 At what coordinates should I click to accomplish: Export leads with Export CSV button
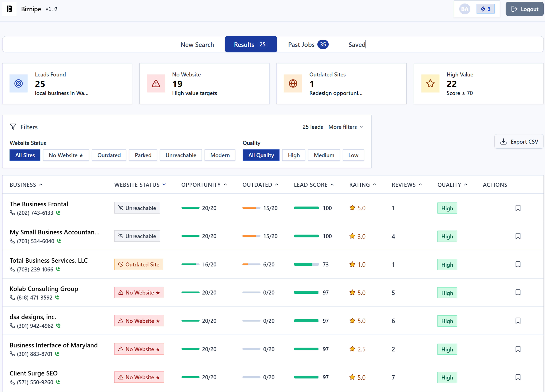tap(519, 142)
